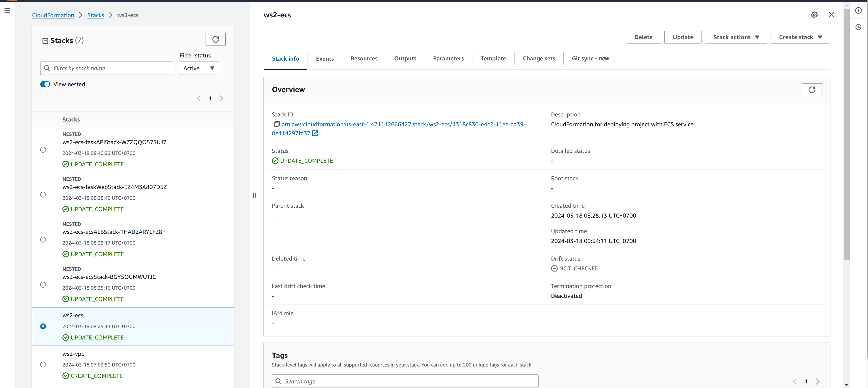This screenshot has width=868, height=388.
Task: Open the Template tab
Action: (x=493, y=58)
